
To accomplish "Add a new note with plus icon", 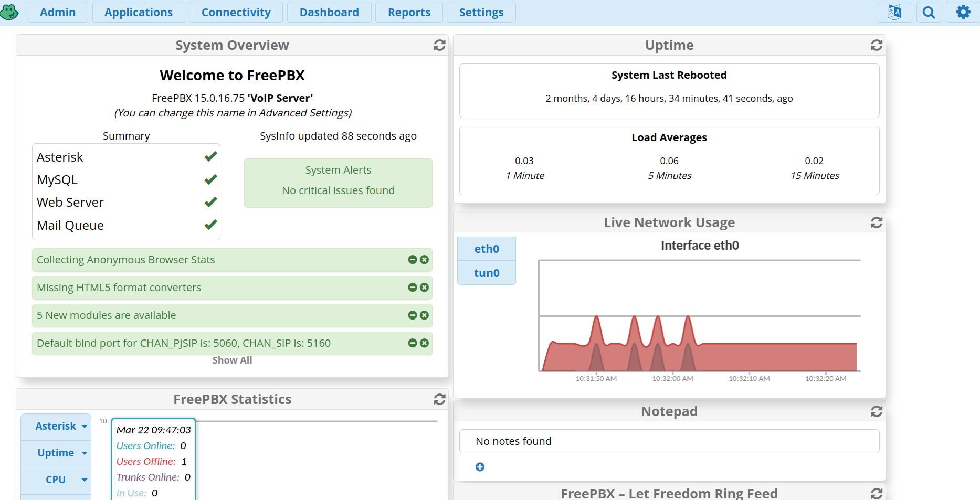I will [x=480, y=467].
